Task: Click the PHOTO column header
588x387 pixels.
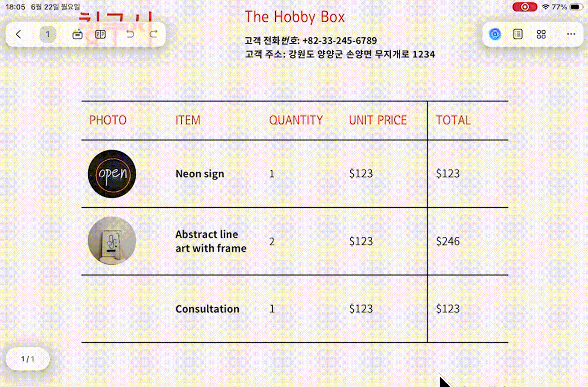Action: click(x=108, y=120)
